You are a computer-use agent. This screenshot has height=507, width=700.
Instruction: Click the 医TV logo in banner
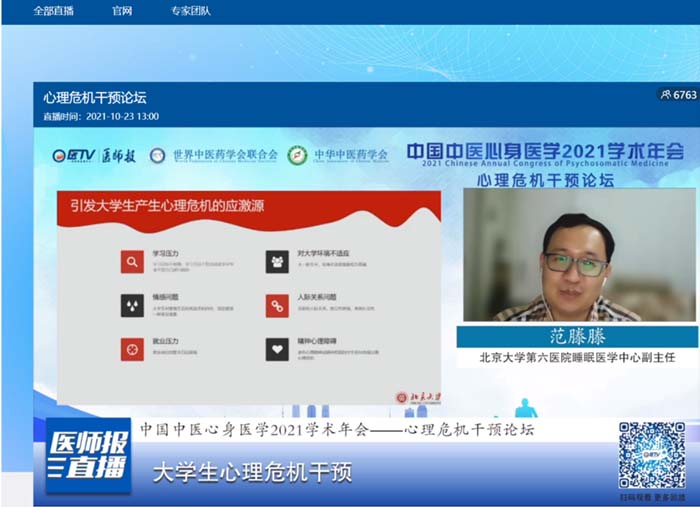coord(74,156)
